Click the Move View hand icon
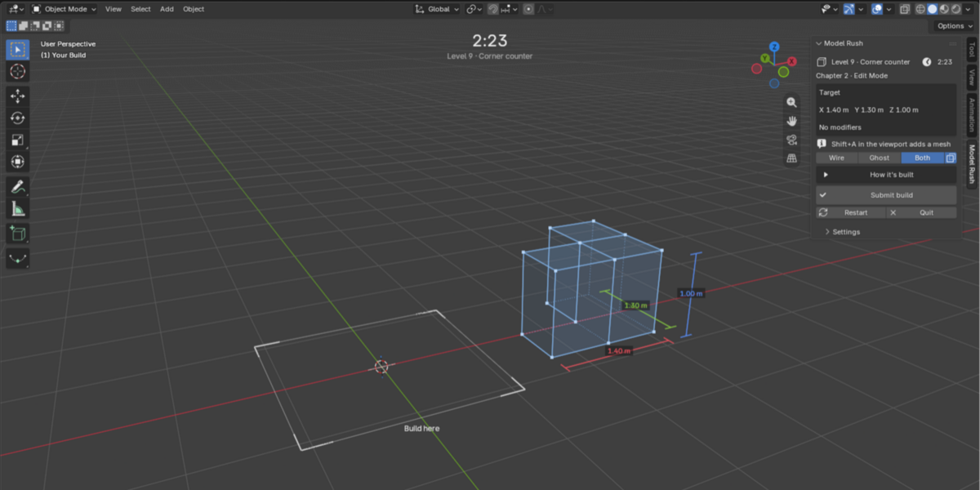 (x=791, y=121)
